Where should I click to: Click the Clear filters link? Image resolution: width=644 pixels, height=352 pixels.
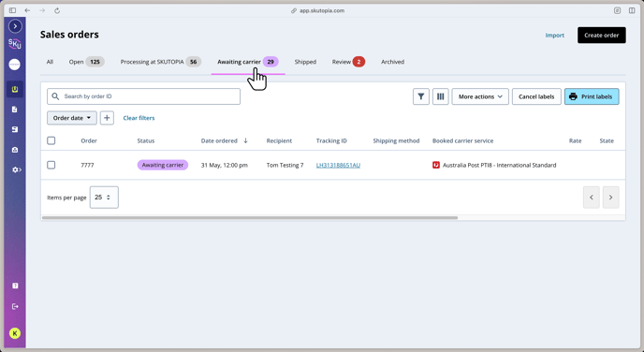pyautogui.click(x=139, y=118)
